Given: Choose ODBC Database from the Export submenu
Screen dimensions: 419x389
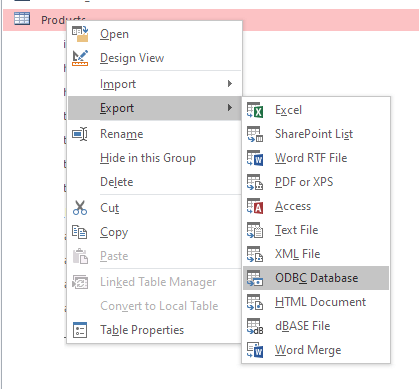Looking at the screenshot, I should pyautogui.click(x=316, y=278).
